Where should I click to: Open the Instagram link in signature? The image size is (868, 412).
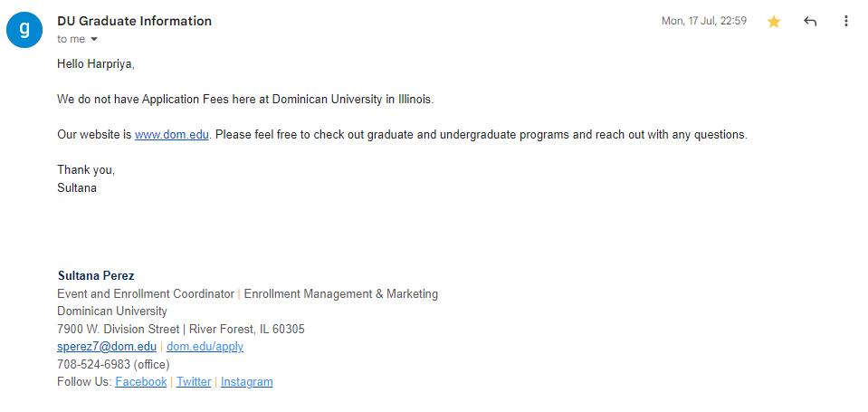pos(246,382)
